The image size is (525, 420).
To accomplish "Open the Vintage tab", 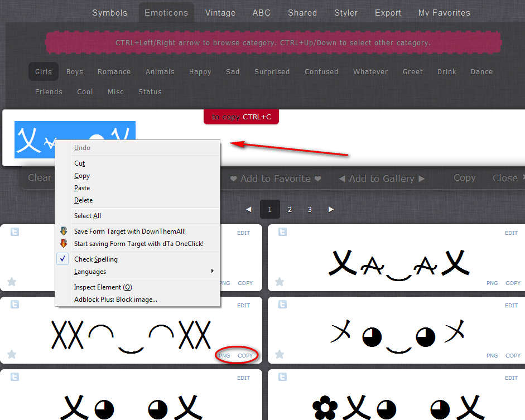I will coord(220,13).
